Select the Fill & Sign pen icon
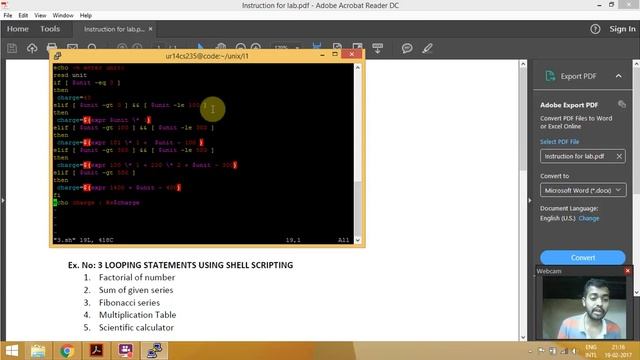640x360 pixels. (427, 48)
